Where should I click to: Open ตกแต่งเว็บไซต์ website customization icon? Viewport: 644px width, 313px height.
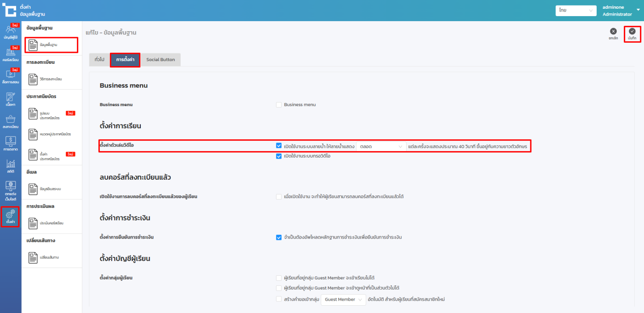10,190
